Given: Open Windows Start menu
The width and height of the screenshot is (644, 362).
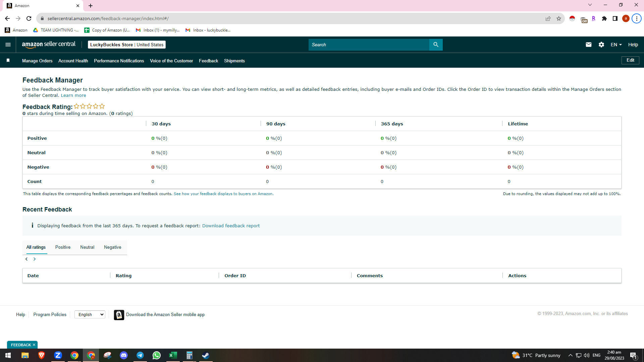Looking at the screenshot, I should click(x=8, y=355).
